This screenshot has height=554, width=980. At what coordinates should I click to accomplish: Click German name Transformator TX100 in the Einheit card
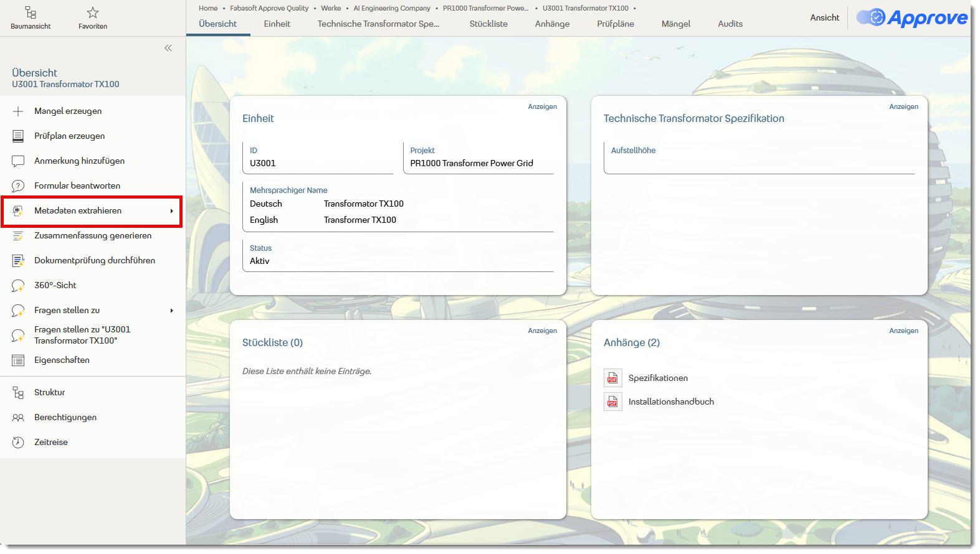pos(364,204)
